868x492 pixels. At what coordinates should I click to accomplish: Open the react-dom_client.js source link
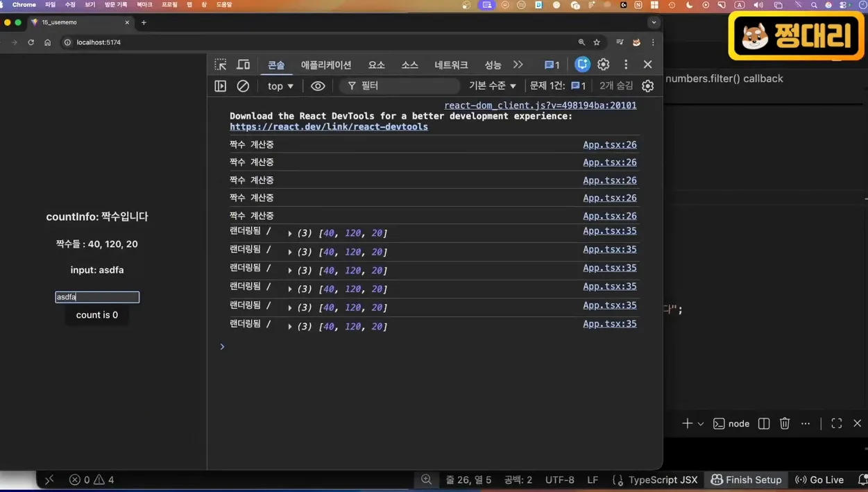click(x=541, y=105)
